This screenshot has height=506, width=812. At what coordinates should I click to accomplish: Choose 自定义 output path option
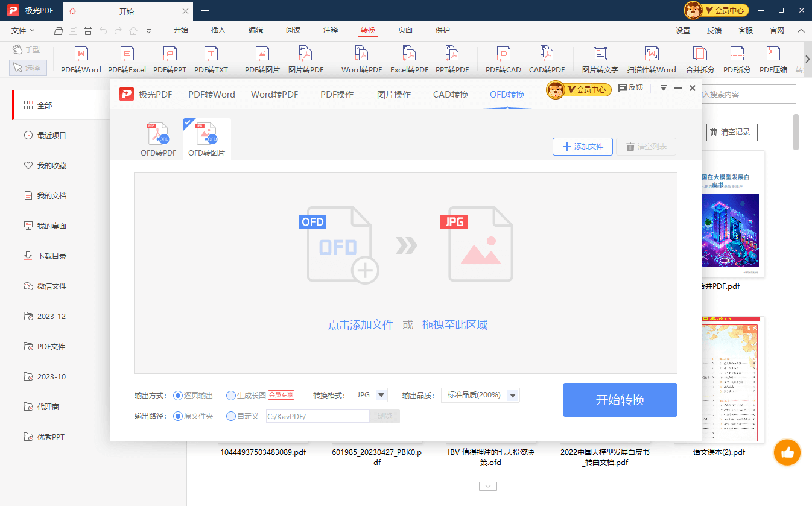230,416
